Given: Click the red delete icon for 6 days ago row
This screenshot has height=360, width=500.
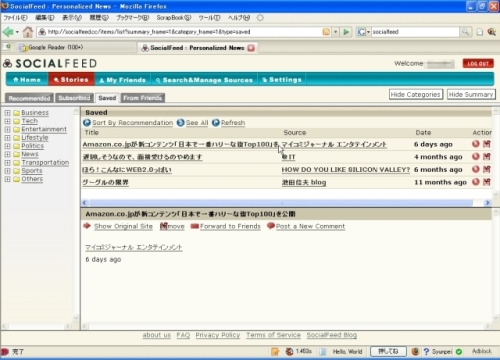Looking at the screenshot, I should [x=476, y=144].
